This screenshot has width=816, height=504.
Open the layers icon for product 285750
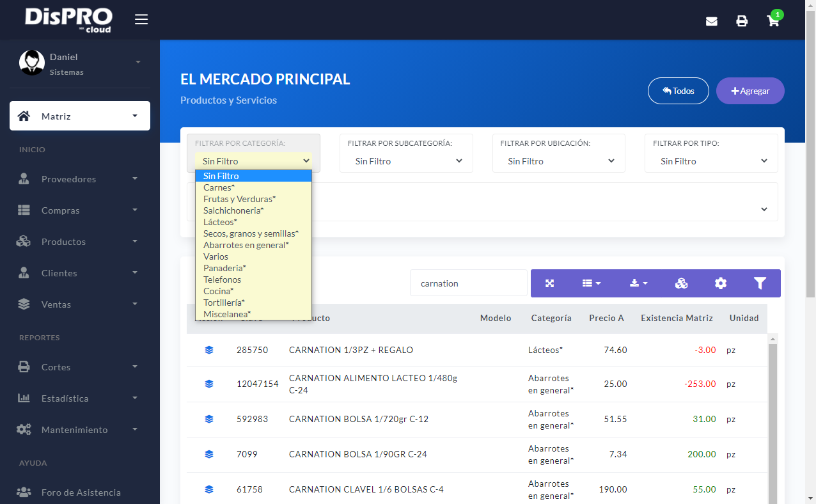pos(209,350)
